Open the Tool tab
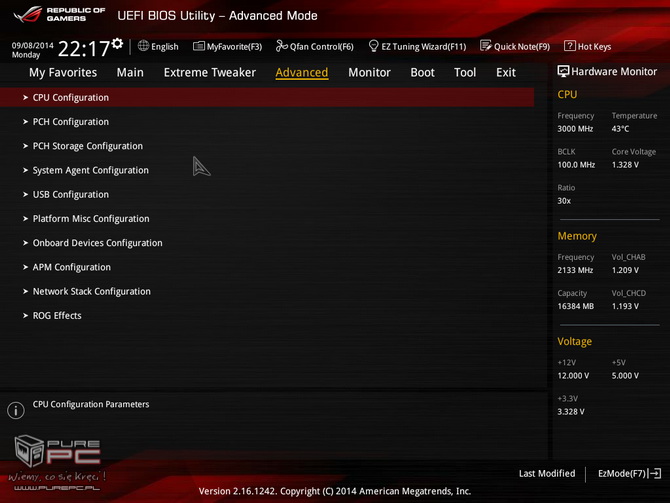Image resolution: width=670 pixels, height=503 pixels. click(x=465, y=73)
